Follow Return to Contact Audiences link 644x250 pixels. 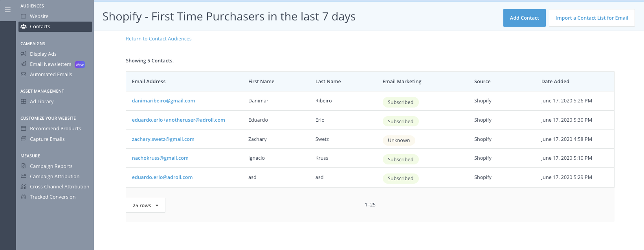pos(158,38)
